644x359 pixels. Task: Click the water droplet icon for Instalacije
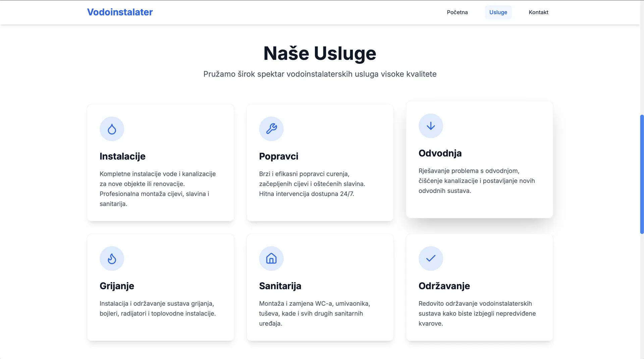(112, 129)
